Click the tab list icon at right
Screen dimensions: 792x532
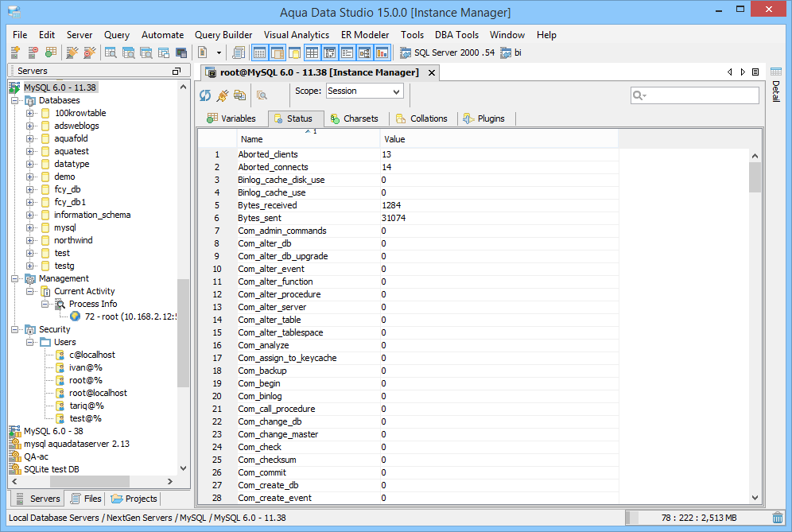(x=755, y=72)
